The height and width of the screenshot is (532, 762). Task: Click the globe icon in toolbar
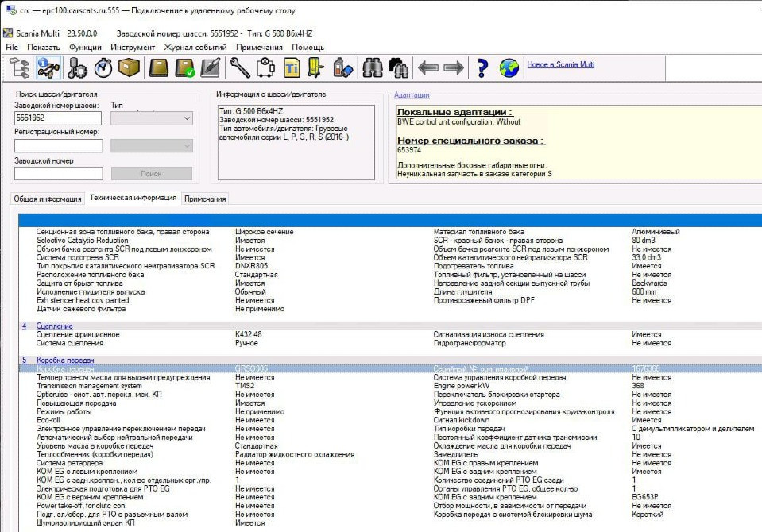[x=509, y=68]
